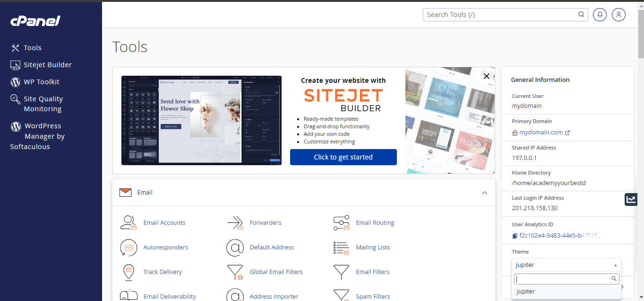Open the Track Delivery pin icon

click(x=128, y=272)
